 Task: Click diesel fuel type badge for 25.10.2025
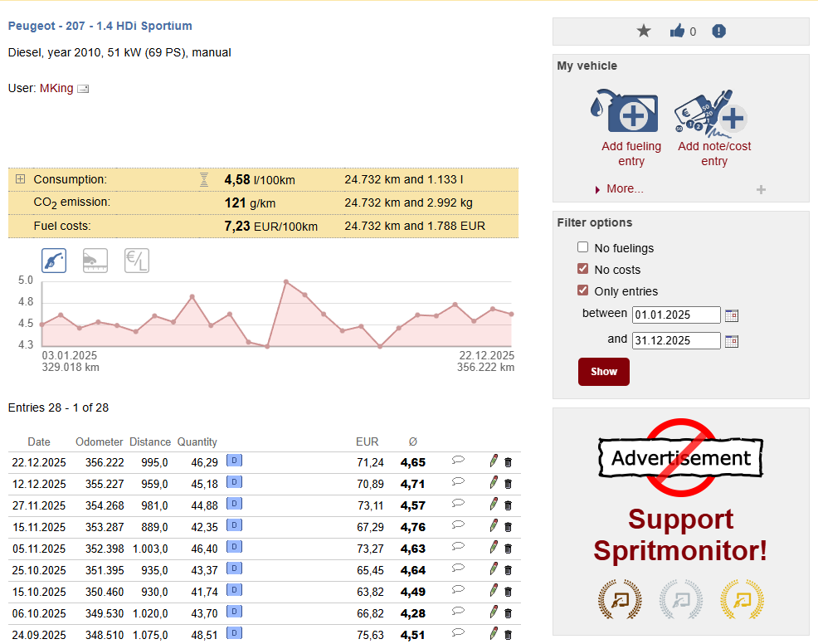click(x=234, y=568)
